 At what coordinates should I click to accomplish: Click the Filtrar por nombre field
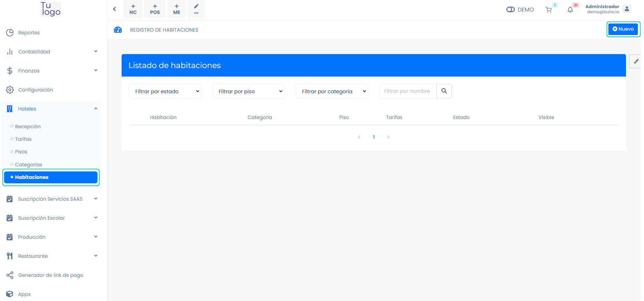point(408,91)
